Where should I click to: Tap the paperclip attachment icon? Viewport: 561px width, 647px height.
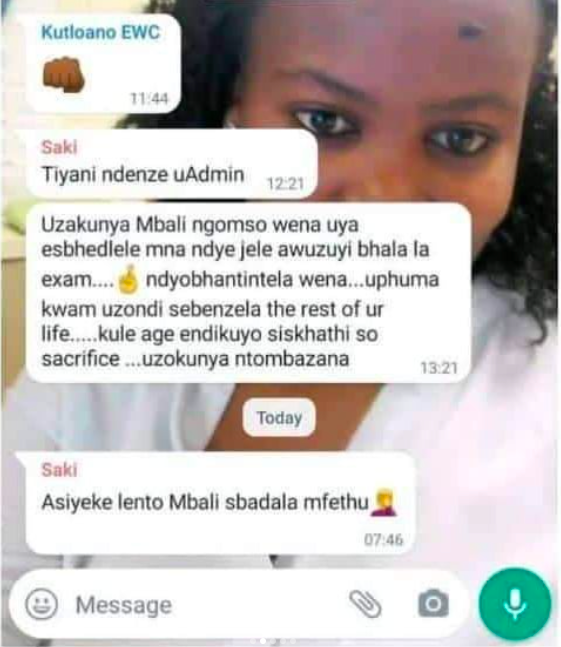pyautogui.click(x=365, y=604)
